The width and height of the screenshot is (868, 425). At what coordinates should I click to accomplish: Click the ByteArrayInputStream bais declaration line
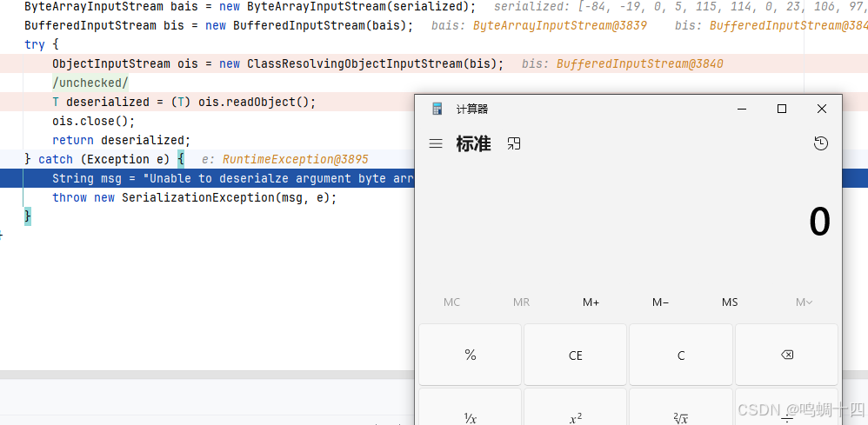pyautogui.click(x=250, y=7)
